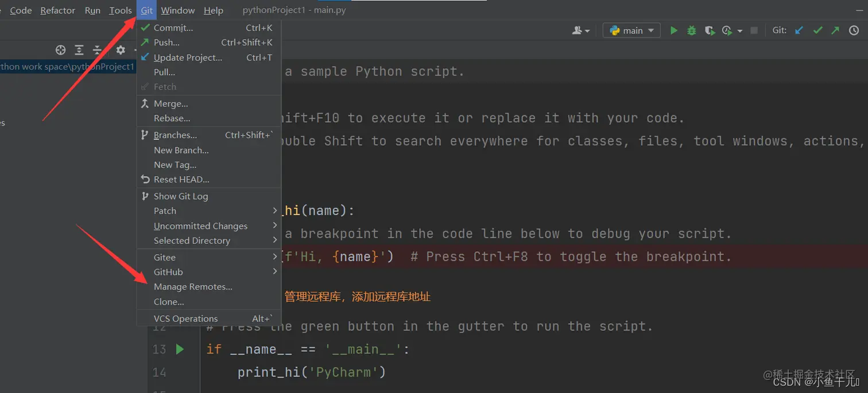Screen dimensions: 868x393
Task: Choose Rebase... from the Git menu
Action: [209, 119]
